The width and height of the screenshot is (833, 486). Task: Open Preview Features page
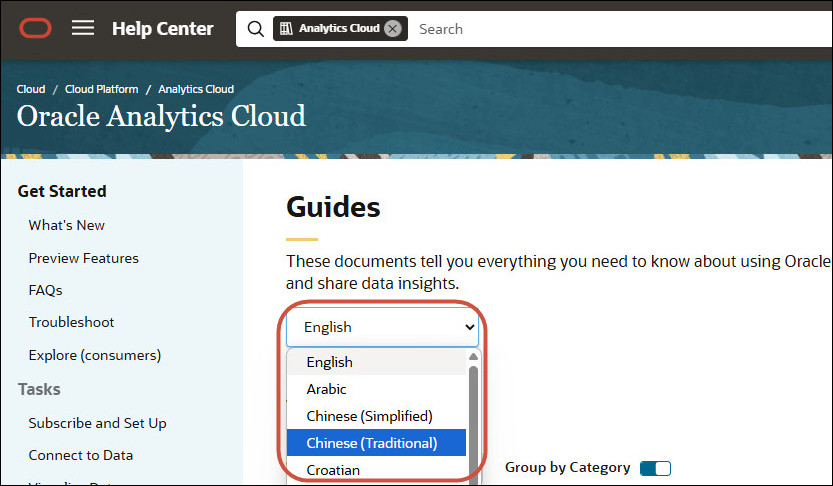(83, 258)
